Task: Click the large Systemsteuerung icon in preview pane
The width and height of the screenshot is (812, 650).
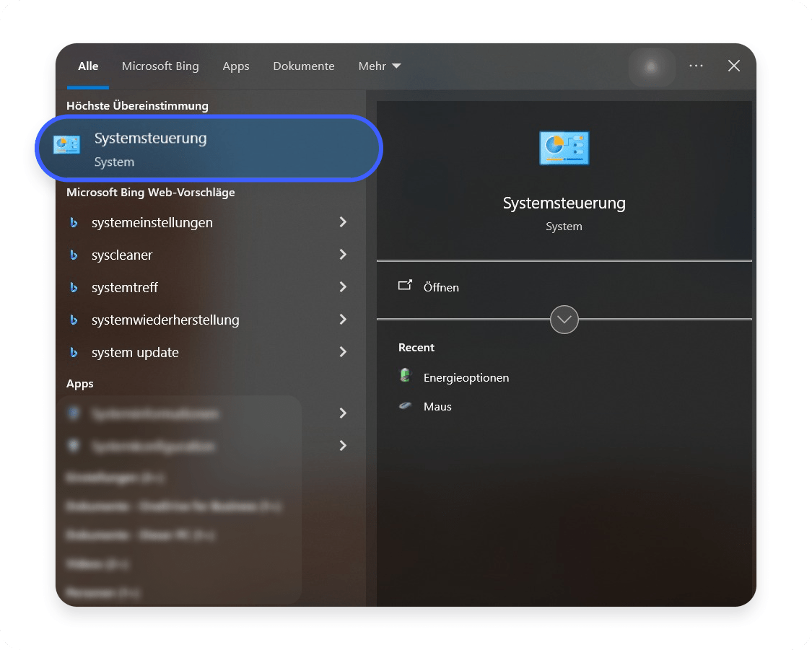Action: coord(564,148)
